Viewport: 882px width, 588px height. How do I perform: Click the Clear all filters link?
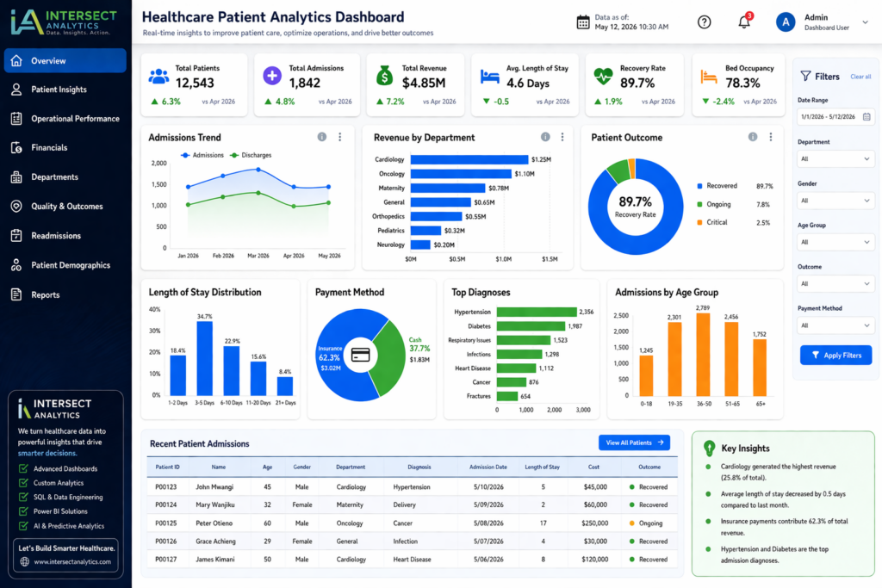[x=860, y=77]
